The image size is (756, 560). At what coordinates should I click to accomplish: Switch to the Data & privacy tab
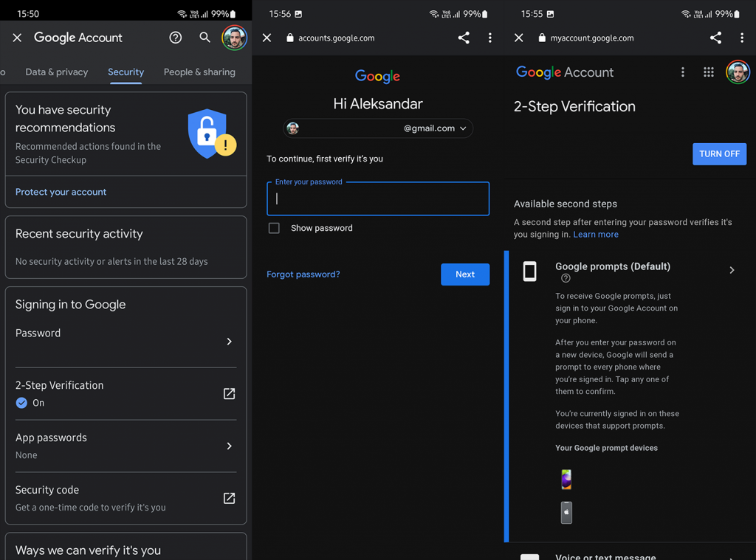[x=56, y=72]
